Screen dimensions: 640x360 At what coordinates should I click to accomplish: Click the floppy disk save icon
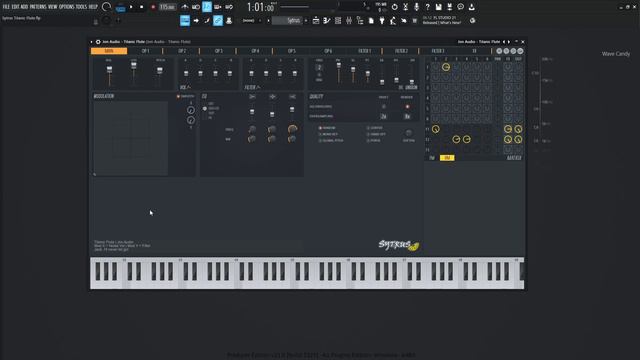pos(438,7)
